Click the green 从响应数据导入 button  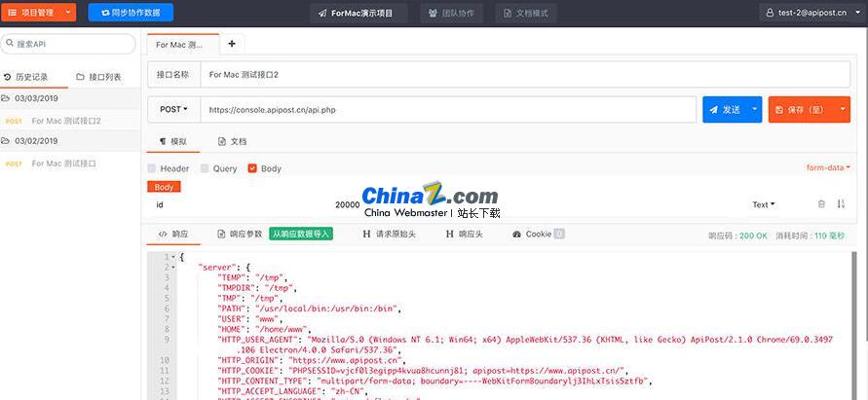click(302, 235)
